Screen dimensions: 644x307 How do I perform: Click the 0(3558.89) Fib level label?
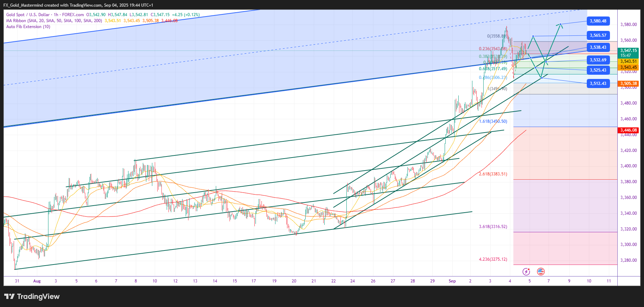click(x=497, y=36)
